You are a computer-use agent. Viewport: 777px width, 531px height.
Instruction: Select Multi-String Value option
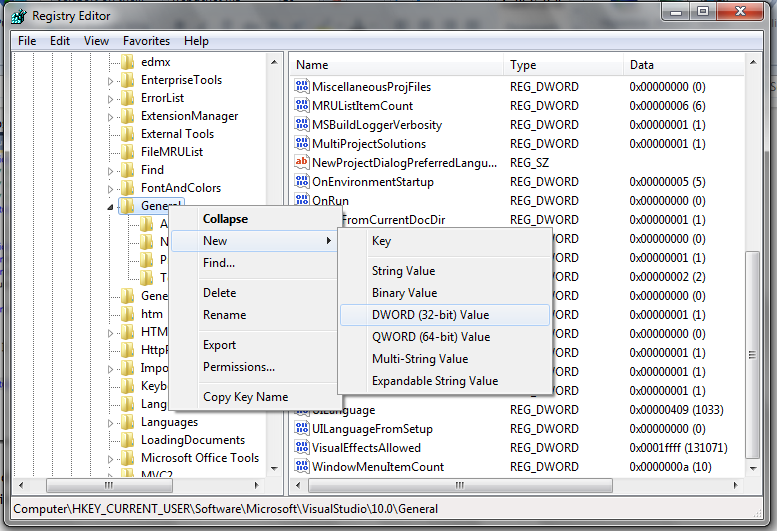click(445, 359)
